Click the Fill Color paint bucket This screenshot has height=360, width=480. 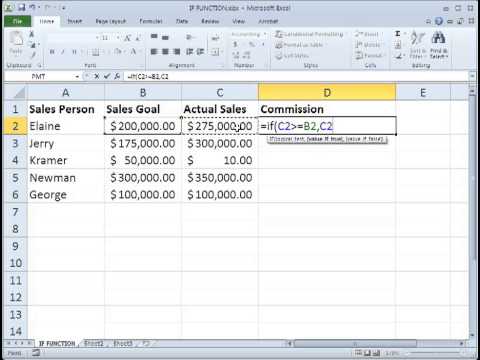coord(118,52)
